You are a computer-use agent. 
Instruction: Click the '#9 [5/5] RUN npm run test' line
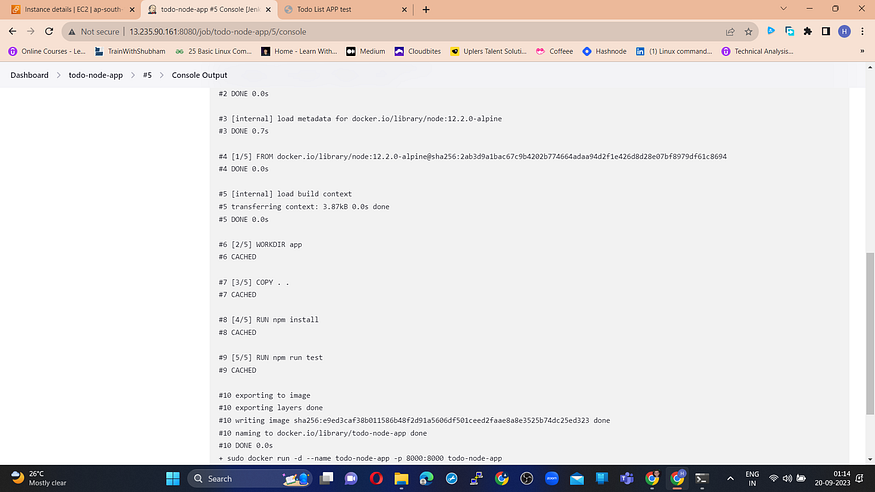coord(271,358)
